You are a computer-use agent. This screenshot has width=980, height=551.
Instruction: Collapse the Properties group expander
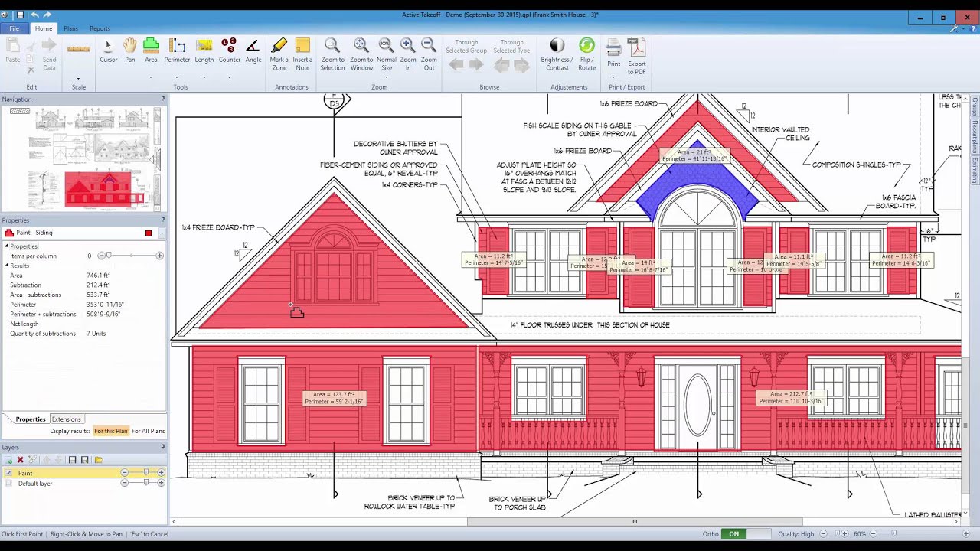tap(7, 246)
